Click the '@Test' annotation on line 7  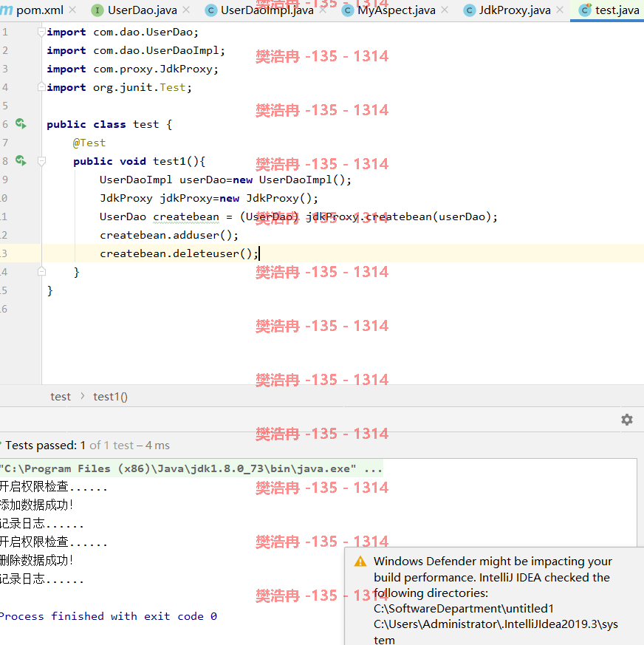click(89, 143)
